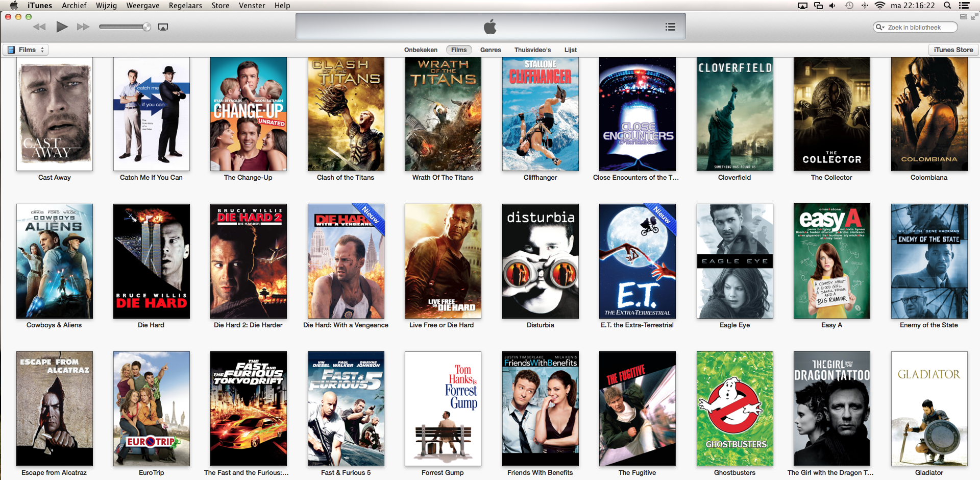Switch to the Genres tab
980x480 pixels.
(491, 50)
